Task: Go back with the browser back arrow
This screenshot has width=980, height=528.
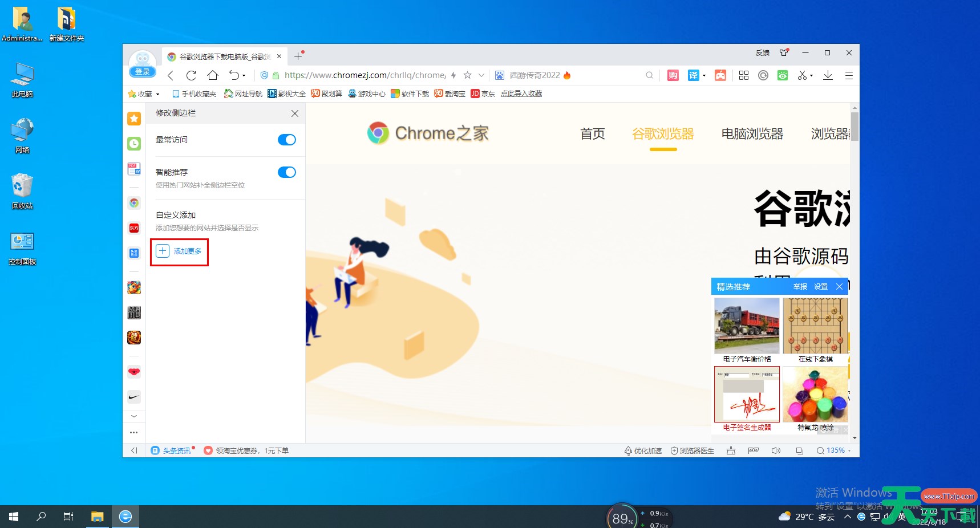Action: coord(171,75)
